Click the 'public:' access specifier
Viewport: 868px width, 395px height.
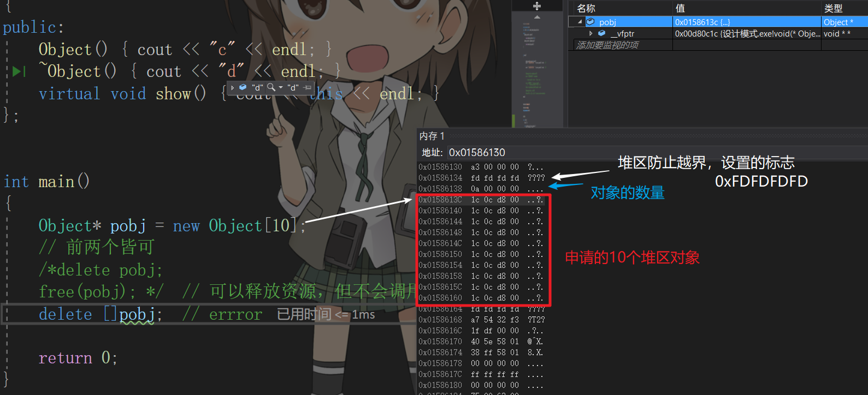(34, 28)
